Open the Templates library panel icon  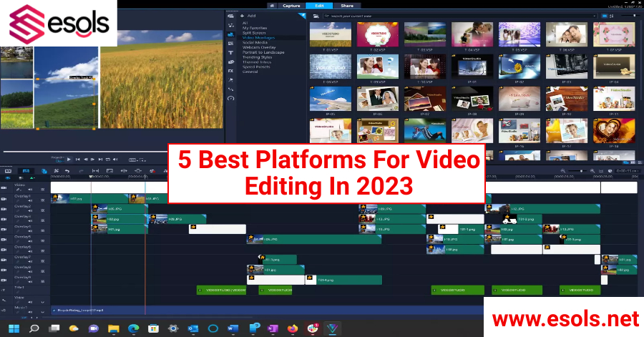tap(231, 34)
